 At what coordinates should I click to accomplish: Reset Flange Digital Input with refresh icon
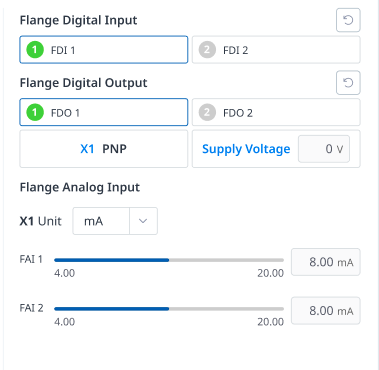tap(348, 20)
